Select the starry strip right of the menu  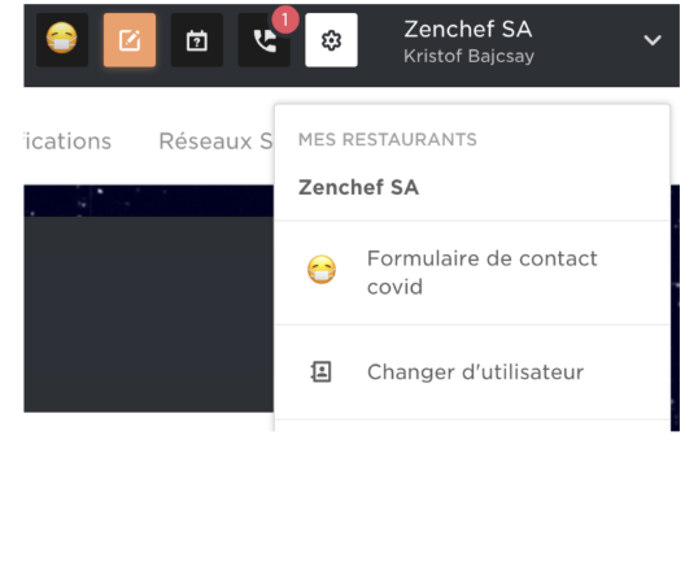coord(675,307)
